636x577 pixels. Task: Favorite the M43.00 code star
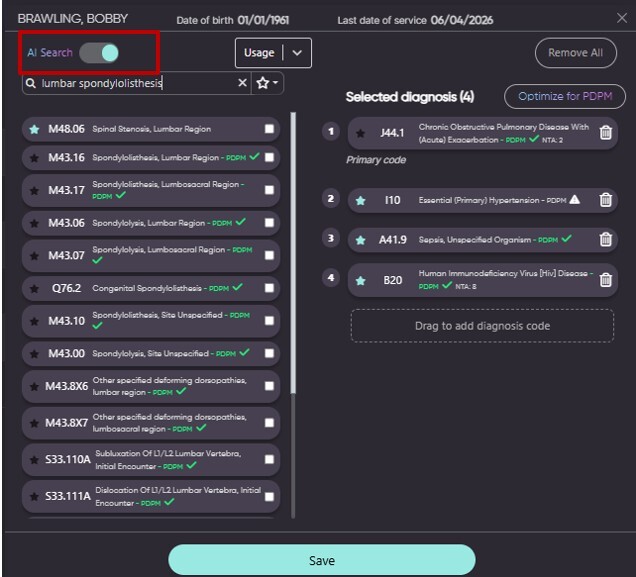point(34,354)
